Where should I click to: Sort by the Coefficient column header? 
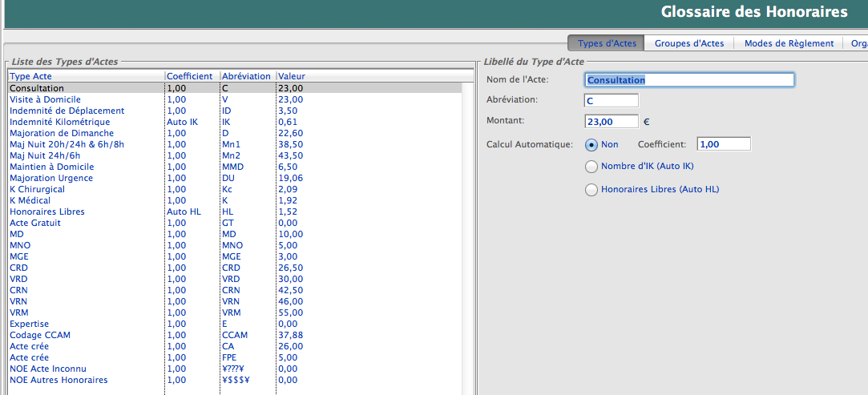pos(192,76)
